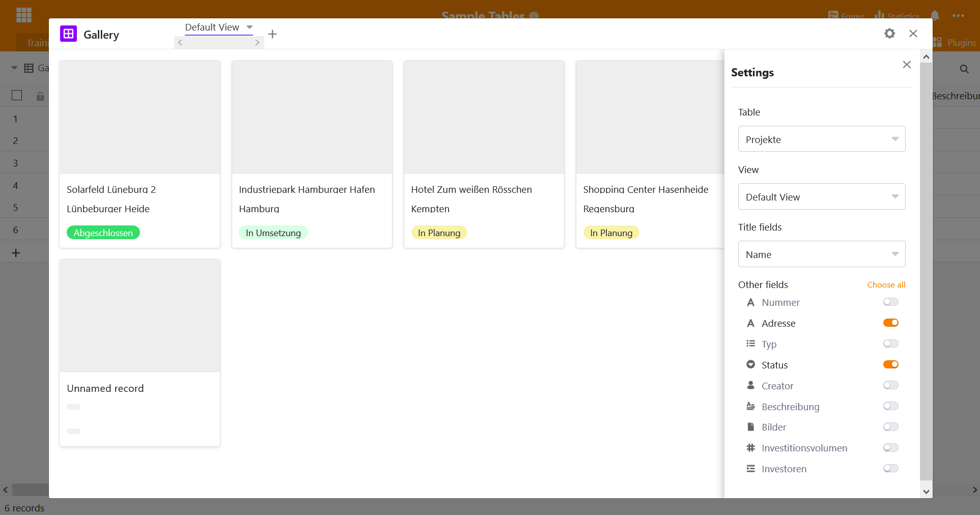Open the apps grid icon
This screenshot has width=980, height=515.
coord(24,15)
